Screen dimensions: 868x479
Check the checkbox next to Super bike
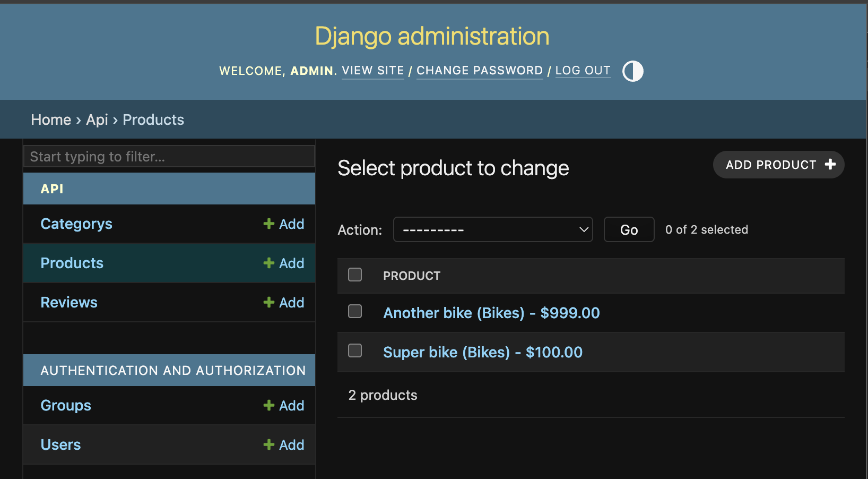[x=354, y=351]
